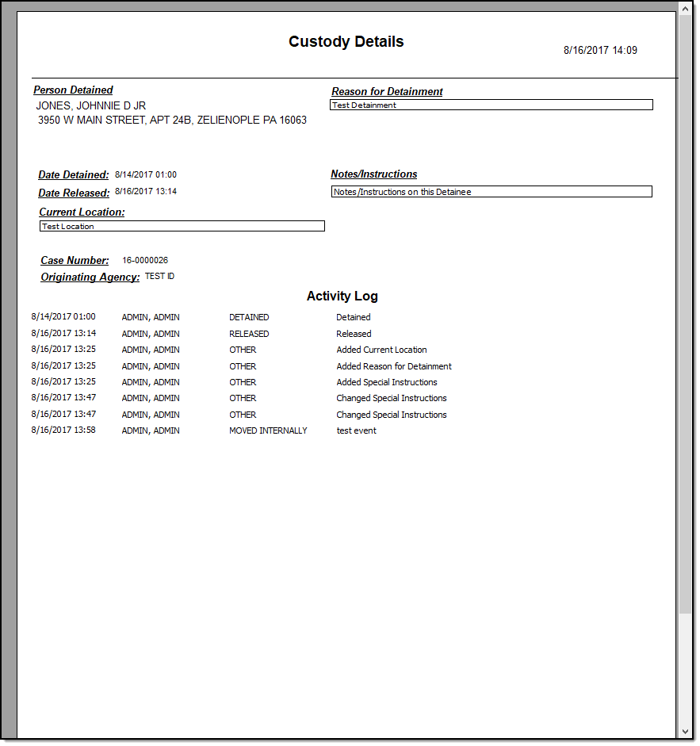Click the detainee name JONES, JOHNNIE D JR
This screenshot has height=746, width=700.
point(91,105)
